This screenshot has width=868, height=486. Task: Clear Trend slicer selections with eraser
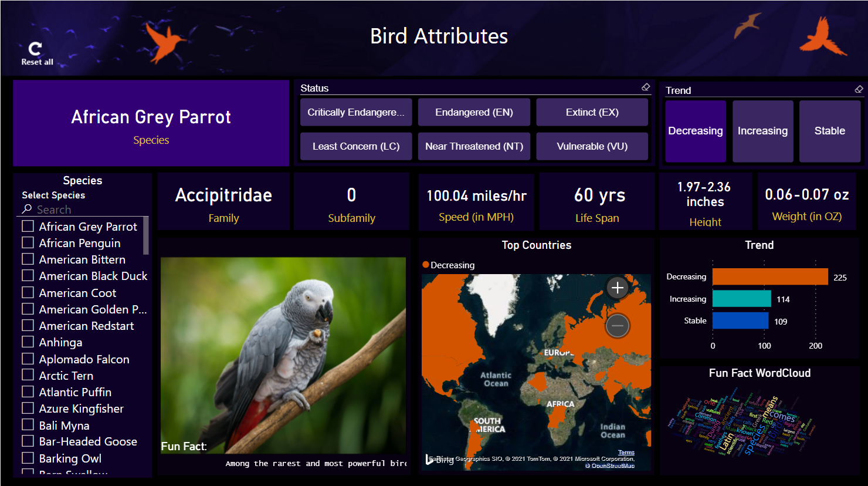click(859, 90)
